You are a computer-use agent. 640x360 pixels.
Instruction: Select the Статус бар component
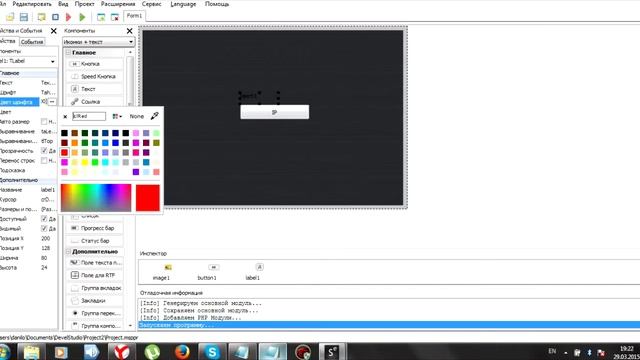(x=95, y=241)
